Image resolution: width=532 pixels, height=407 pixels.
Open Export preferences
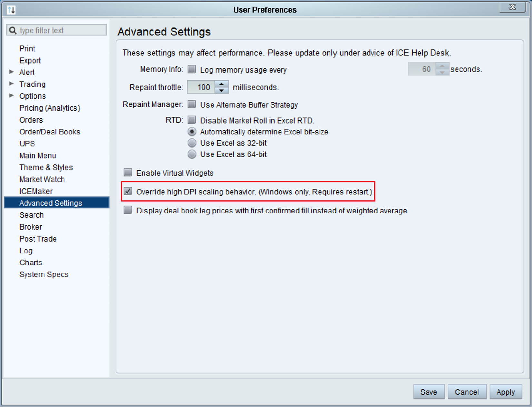click(x=30, y=61)
